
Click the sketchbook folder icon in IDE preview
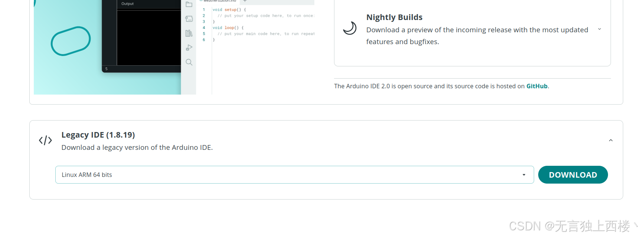(x=189, y=4)
